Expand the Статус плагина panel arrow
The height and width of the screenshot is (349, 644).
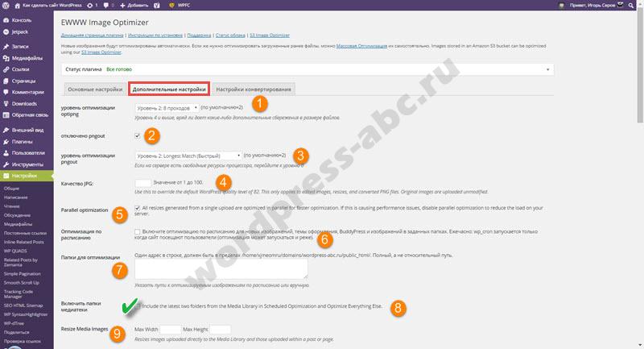[547, 69]
